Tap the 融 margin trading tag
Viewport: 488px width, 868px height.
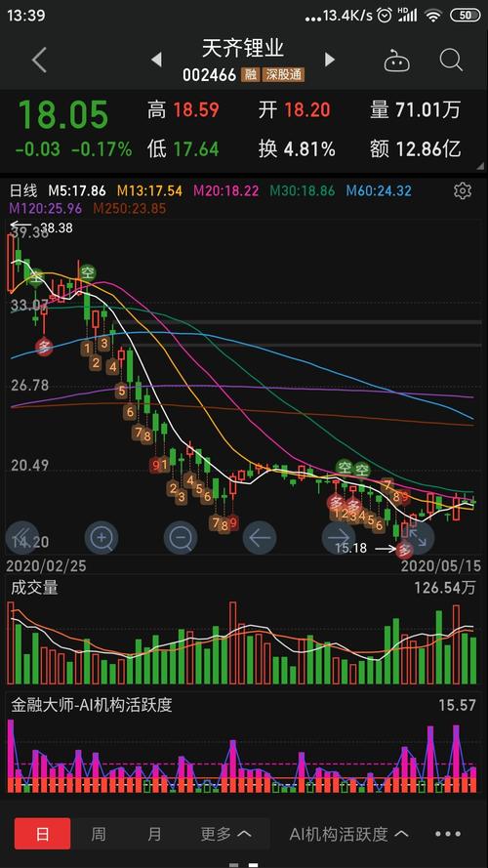pyautogui.click(x=250, y=75)
